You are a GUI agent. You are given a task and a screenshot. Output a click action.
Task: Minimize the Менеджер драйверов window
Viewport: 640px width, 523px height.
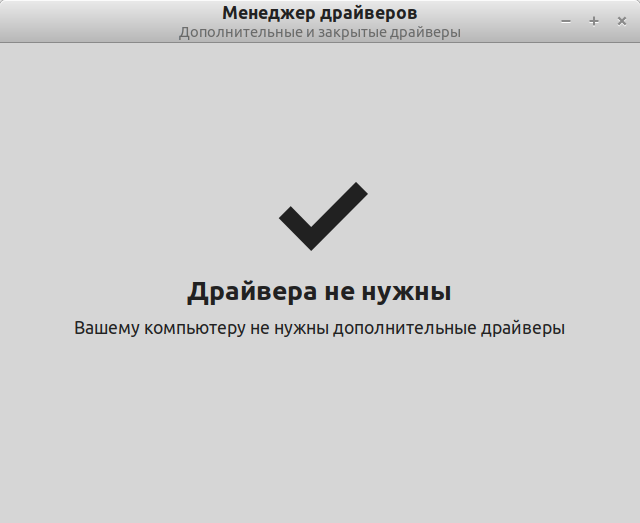pyautogui.click(x=566, y=21)
